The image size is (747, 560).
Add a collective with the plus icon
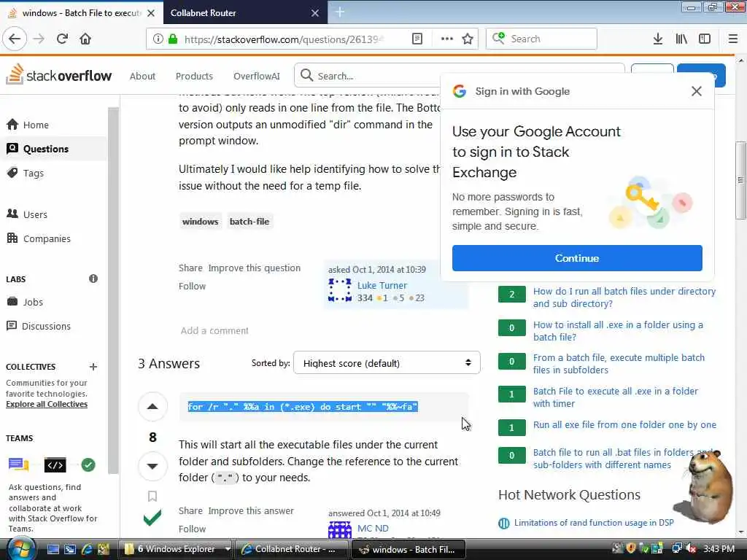point(93,367)
